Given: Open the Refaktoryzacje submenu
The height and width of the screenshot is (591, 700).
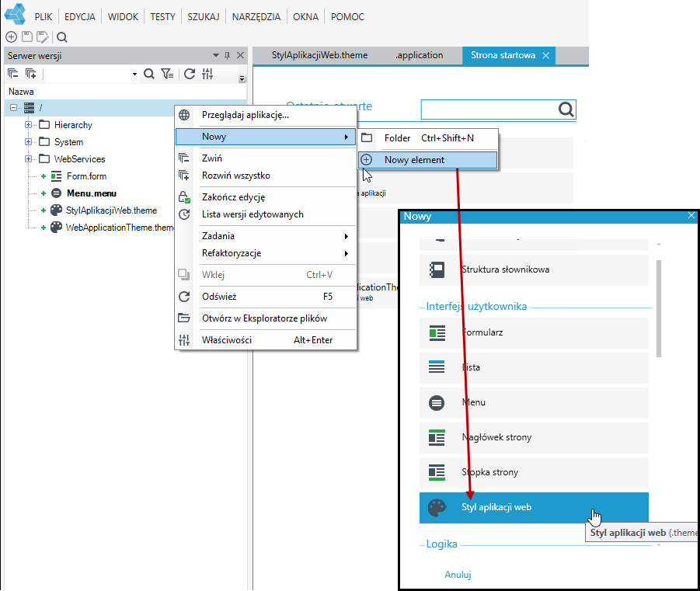Looking at the screenshot, I should tap(266, 253).
